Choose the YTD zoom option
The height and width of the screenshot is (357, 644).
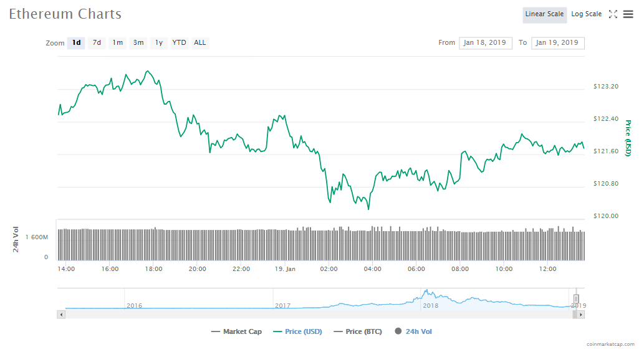click(179, 43)
